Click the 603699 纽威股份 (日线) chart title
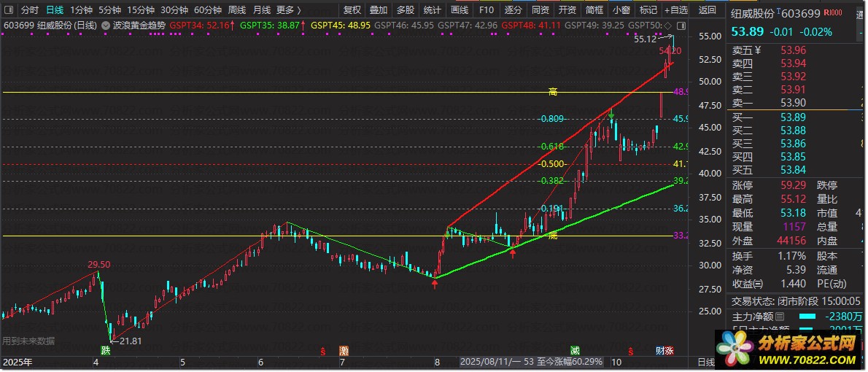This screenshot has width=868, height=372. (x=50, y=26)
